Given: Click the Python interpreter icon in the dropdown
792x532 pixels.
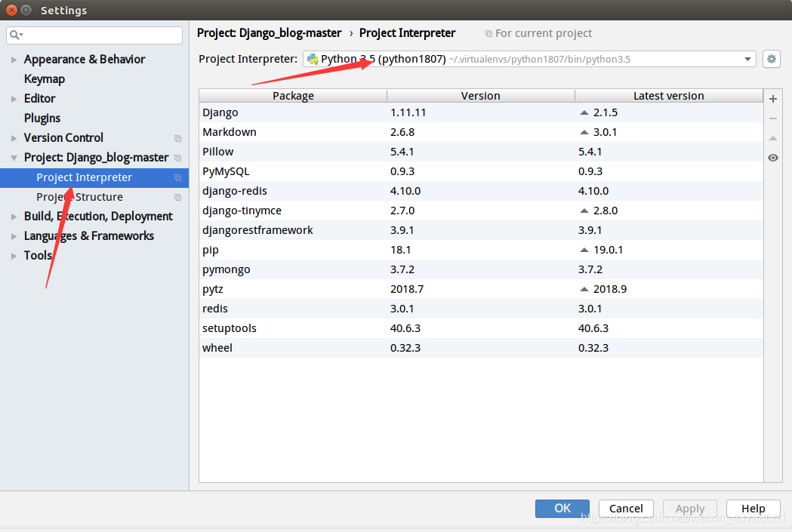Looking at the screenshot, I should click(313, 59).
